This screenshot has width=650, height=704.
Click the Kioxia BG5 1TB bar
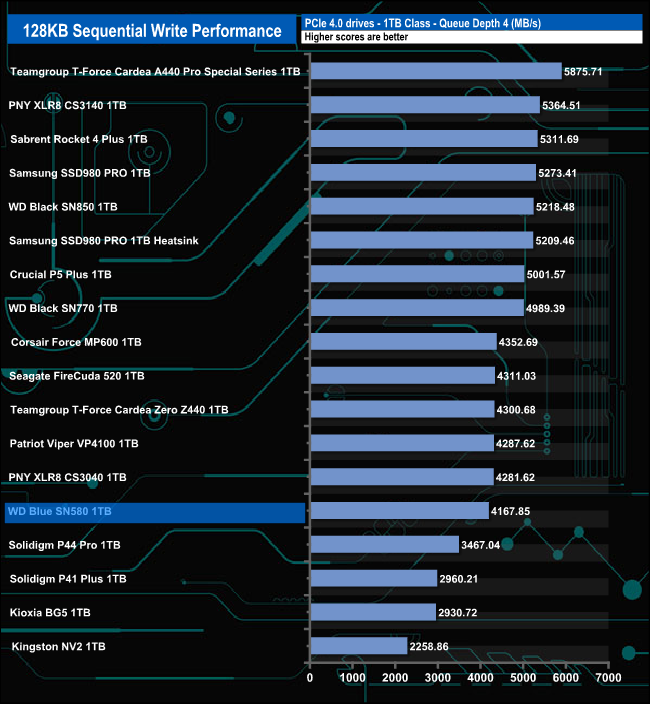[x=373, y=612]
